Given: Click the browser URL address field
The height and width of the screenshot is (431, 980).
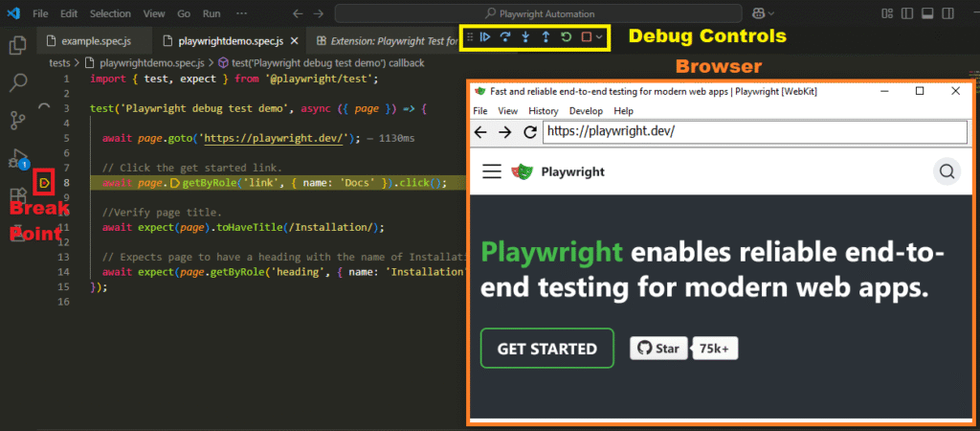Looking at the screenshot, I should pos(755,132).
